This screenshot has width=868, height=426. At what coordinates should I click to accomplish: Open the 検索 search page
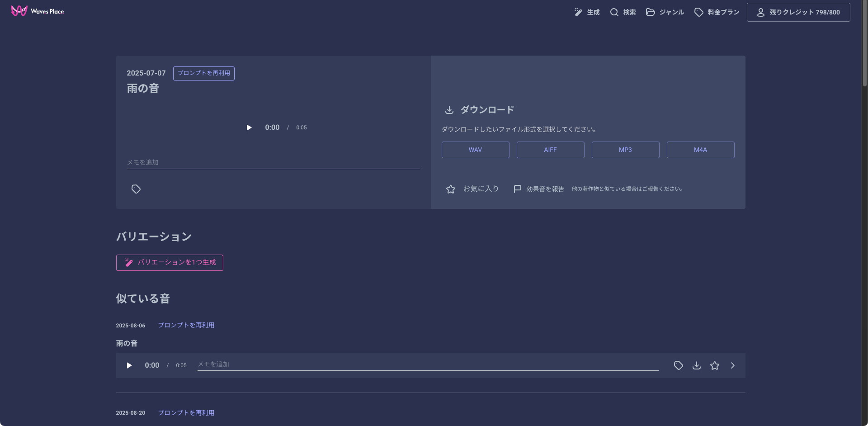coord(623,12)
